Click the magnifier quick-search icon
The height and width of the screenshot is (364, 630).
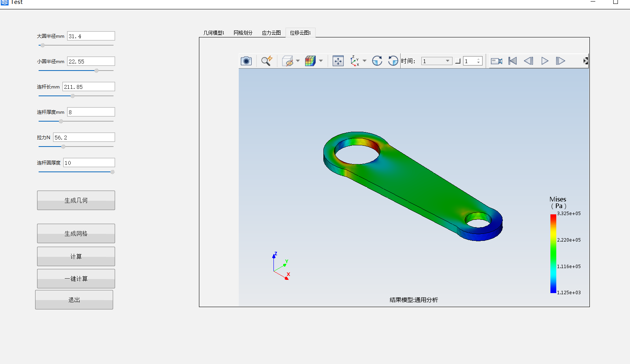pos(267,61)
